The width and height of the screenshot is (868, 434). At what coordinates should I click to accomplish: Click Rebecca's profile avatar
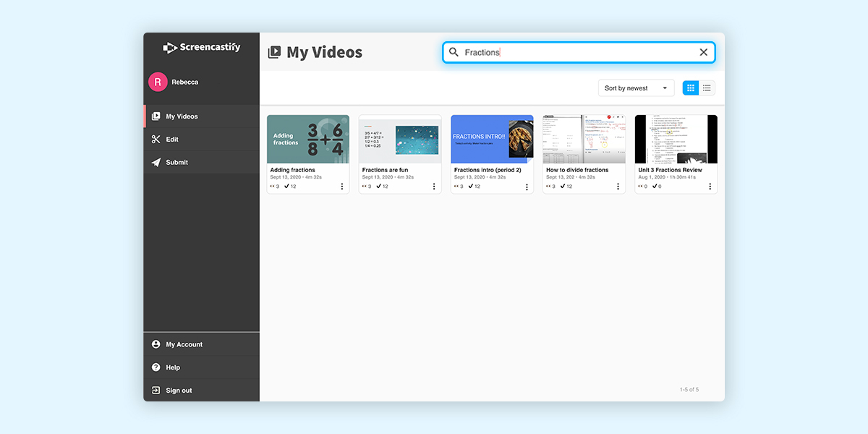158,82
